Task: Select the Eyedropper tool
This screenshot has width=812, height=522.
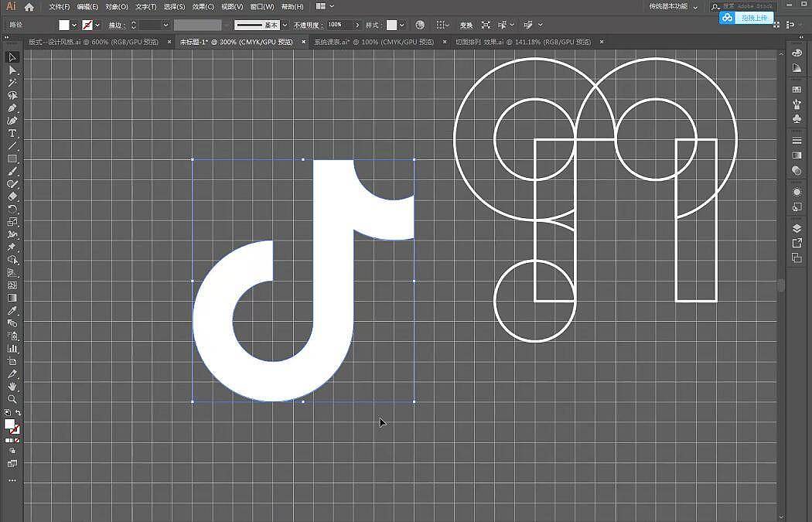Action: [x=12, y=311]
